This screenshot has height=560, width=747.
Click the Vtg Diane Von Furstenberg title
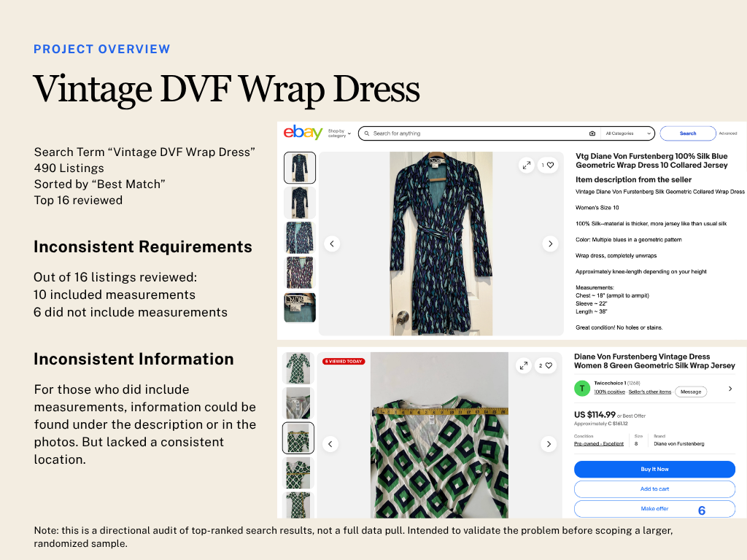click(x=651, y=160)
